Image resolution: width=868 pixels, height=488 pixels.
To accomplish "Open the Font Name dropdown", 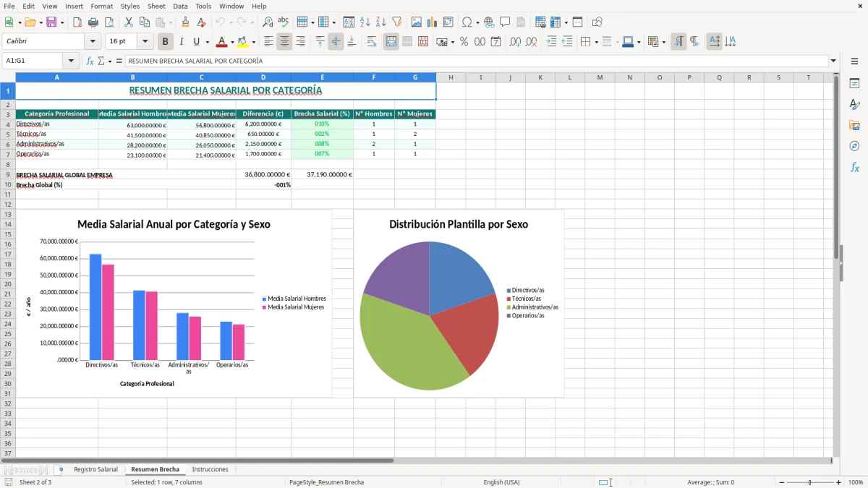I will pos(93,42).
